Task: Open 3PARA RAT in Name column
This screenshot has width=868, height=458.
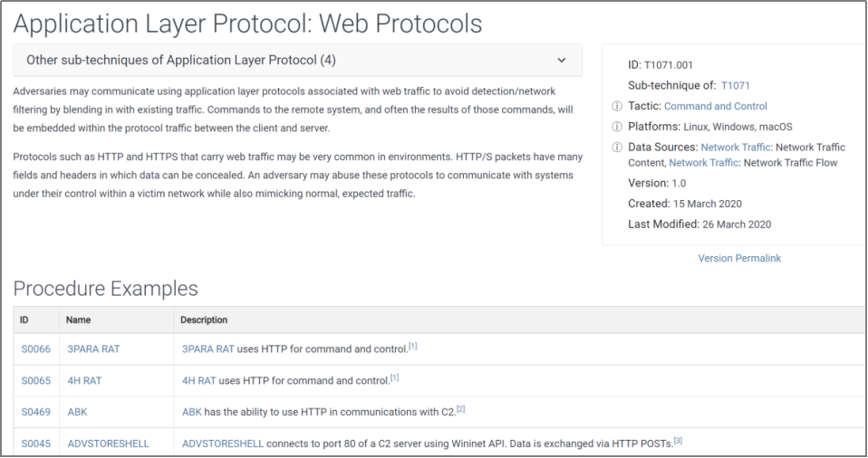Action: (93, 349)
